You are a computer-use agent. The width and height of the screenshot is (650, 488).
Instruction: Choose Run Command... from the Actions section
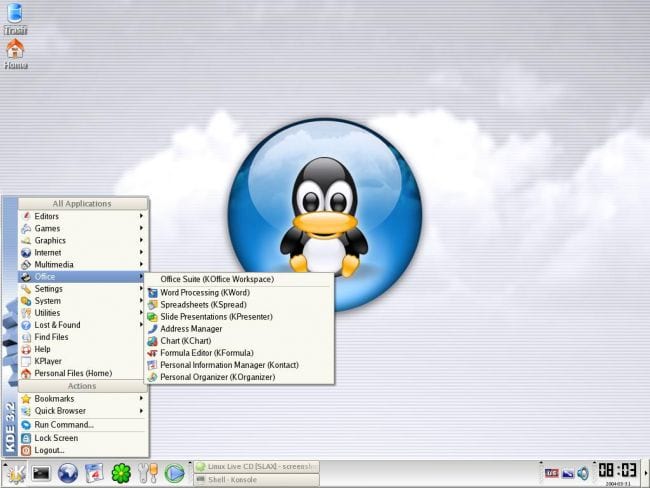point(64,424)
